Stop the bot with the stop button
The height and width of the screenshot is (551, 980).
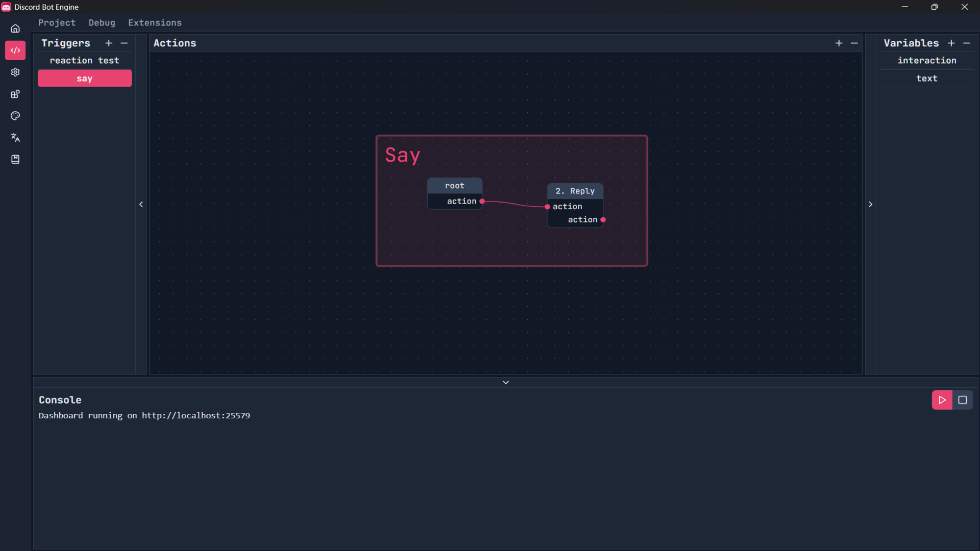[x=963, y=400]
